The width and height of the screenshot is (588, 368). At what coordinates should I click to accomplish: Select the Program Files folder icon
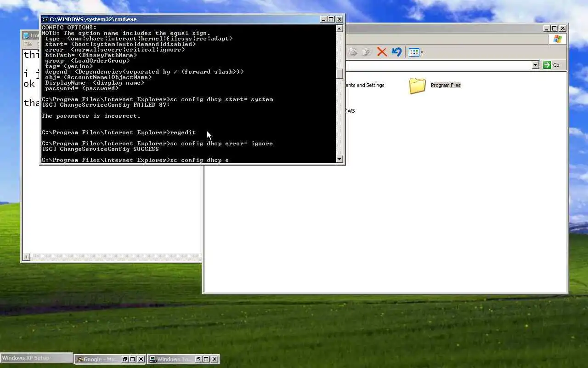417,86
